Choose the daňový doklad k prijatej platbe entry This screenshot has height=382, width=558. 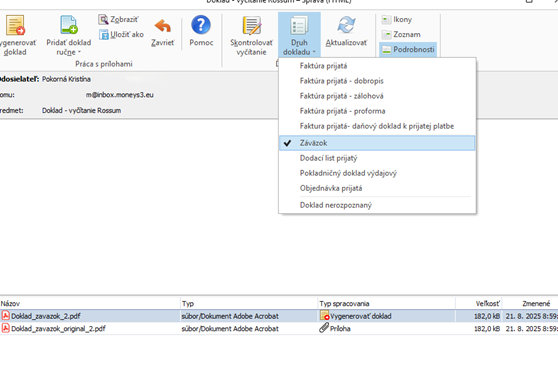point(377,126)
